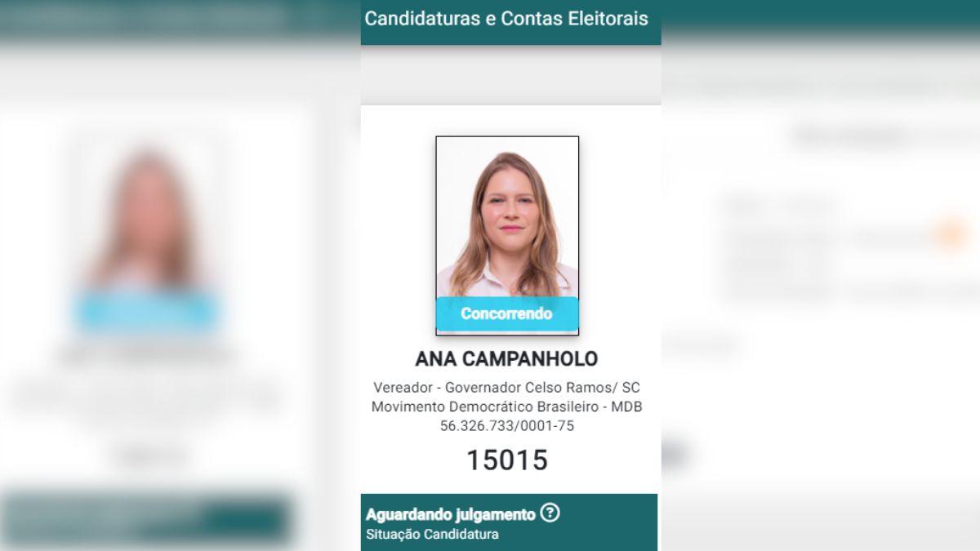
Task: Select the Vereador - Governador Celso Ramos line
Action: pyautogui.click(x=507, y=387)
